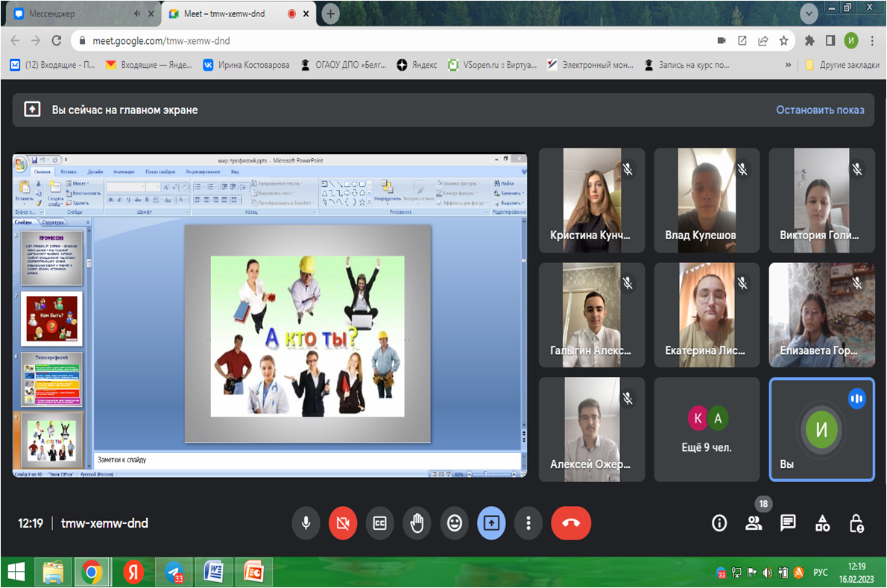The width and height of the screenshot is (887, 588).
Task: Open Chrome three-dot menu
Action: click(872, 41)
